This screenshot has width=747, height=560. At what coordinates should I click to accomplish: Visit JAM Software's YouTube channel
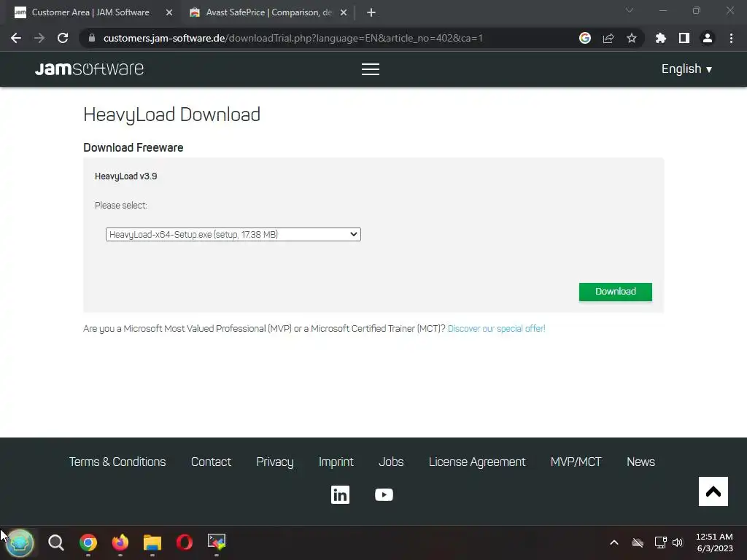click(384, 495)
